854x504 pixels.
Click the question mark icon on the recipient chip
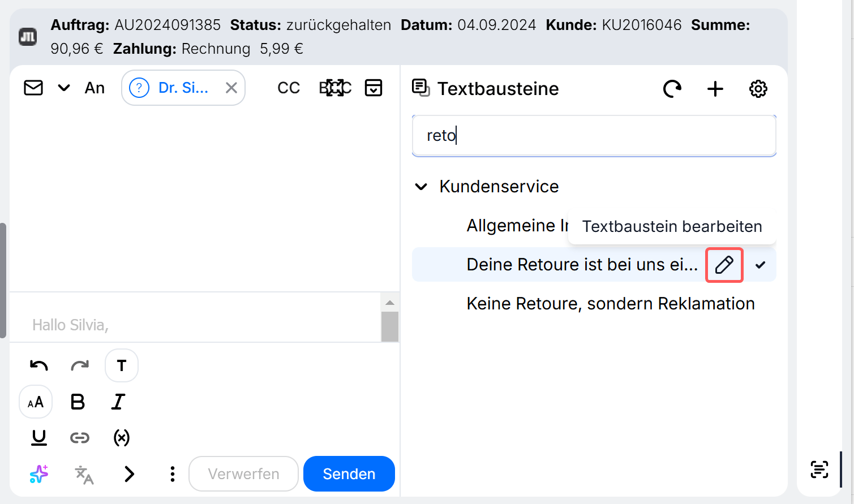[139, 88]
